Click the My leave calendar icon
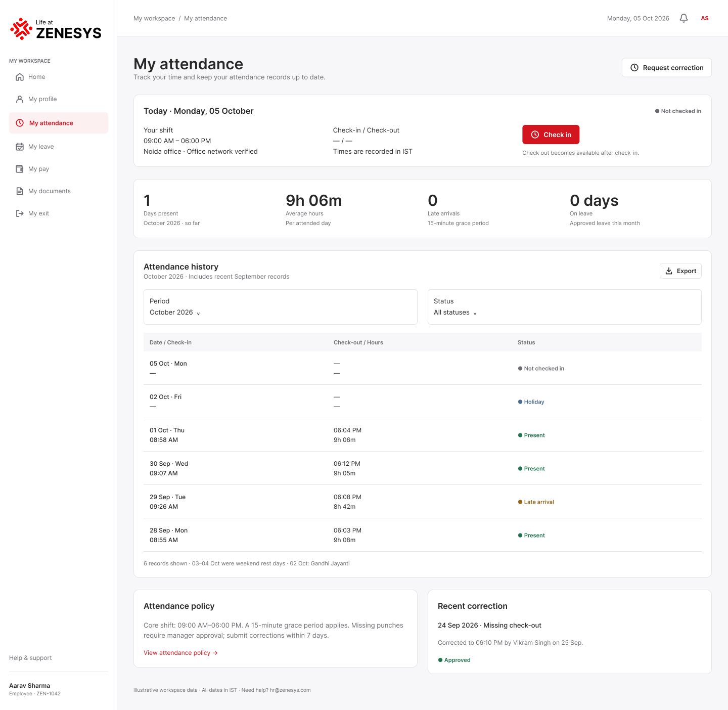Viewport: 728px width, 710px height. 20,147
